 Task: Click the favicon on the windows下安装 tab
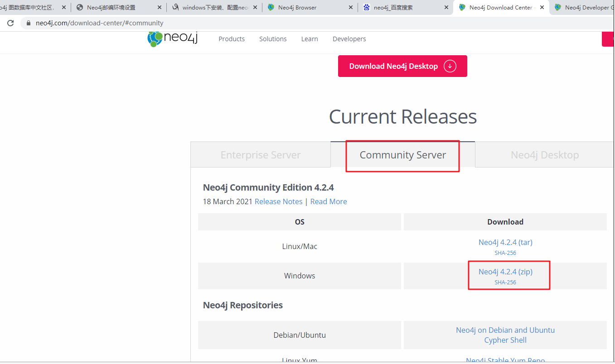tap(175, 7)
